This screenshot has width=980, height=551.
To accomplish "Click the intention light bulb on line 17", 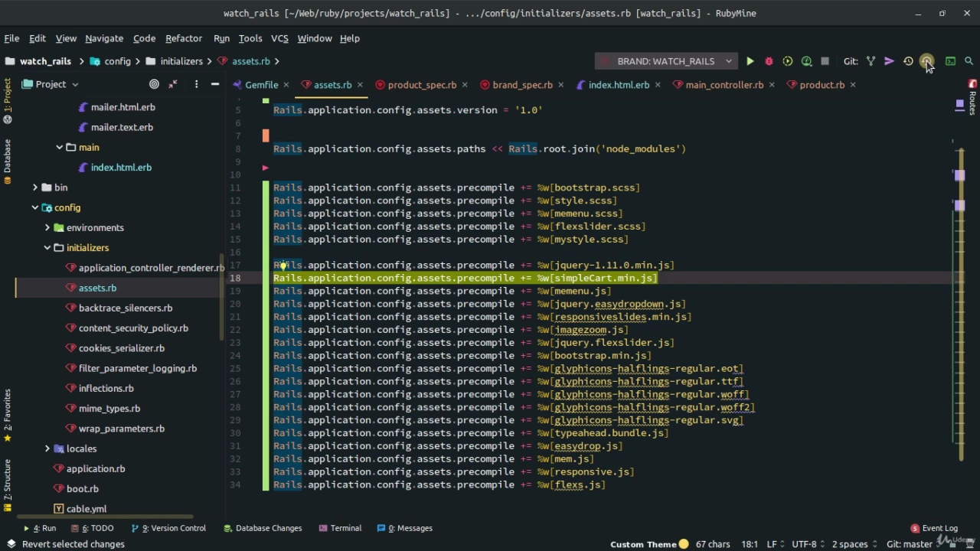I will [283, 266].
